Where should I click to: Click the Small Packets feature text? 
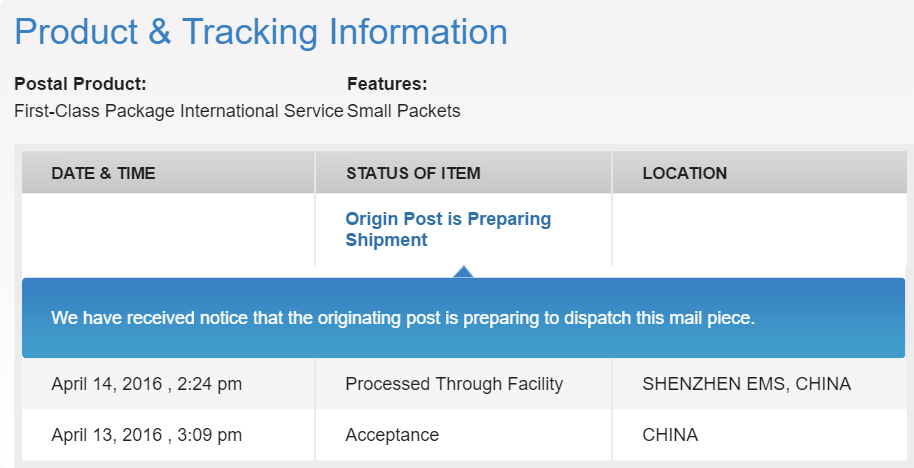pyautogui.click(x=404, y=111)
